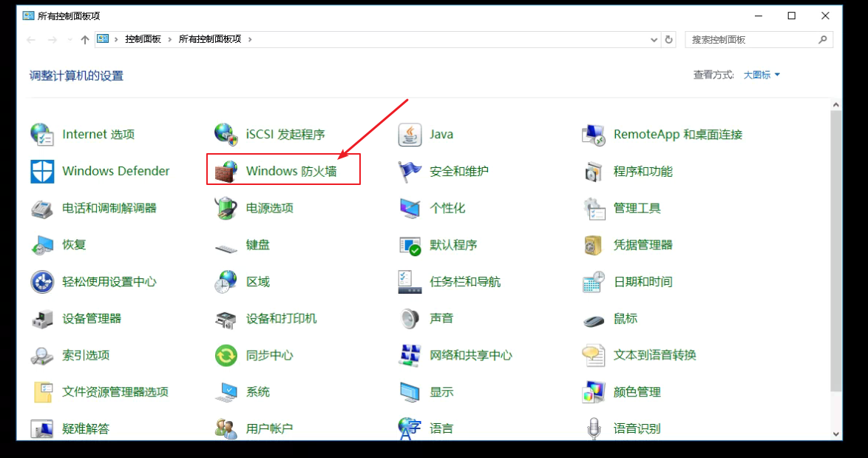868x458 pixels.
Task: Click the 轻松使用设置中心 icon
Action: click(x=42, y=282)
